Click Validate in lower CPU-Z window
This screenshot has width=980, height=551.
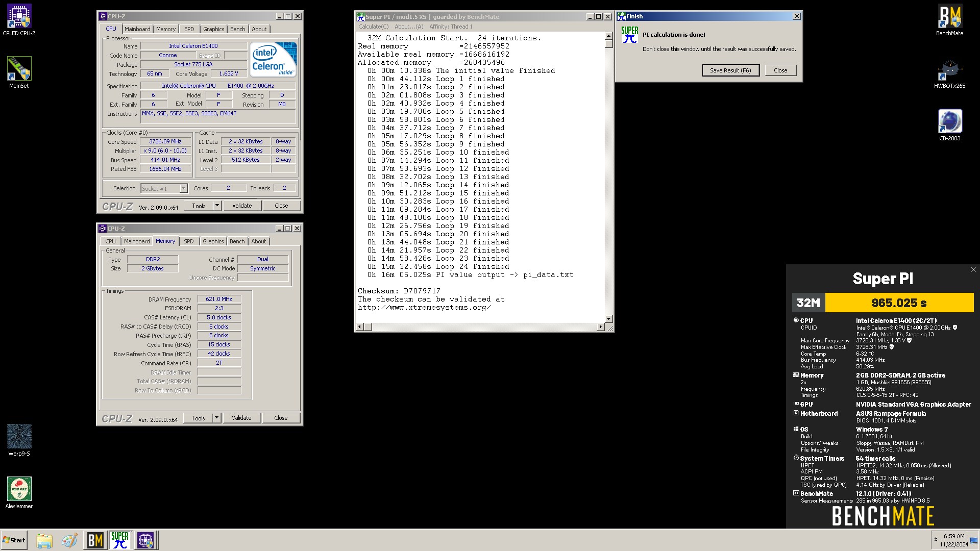click(x=241, y=418)
